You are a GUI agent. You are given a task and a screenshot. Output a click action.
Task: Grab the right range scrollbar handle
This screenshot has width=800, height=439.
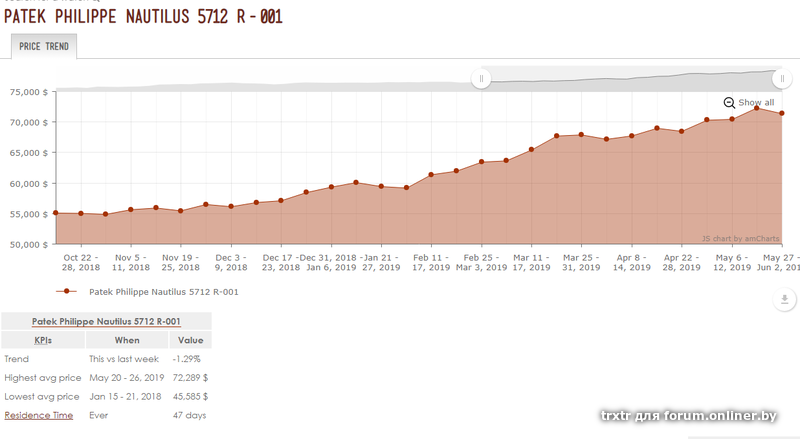[x=782, y=79]
